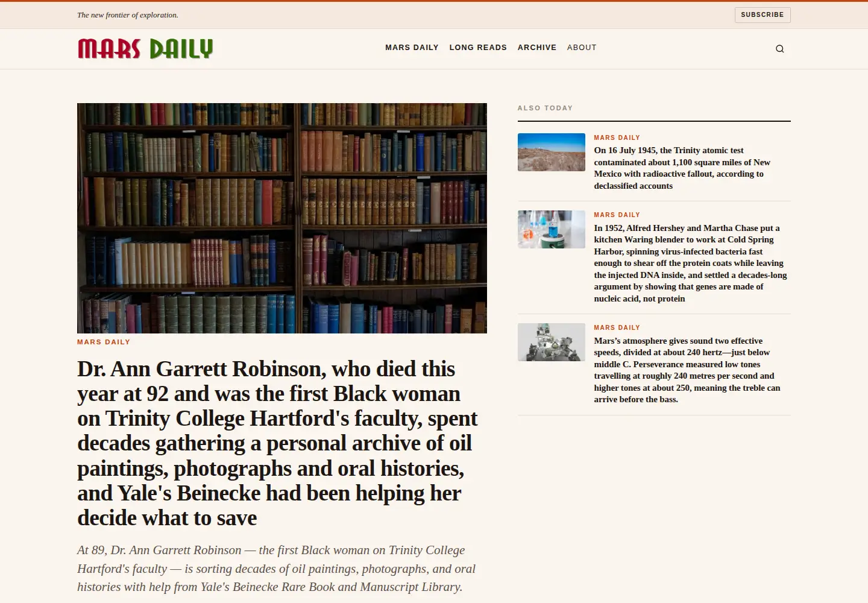Screen dimensions: 868x603
Task: Go to the Mars Daily logo homepage
Action: coord(145,48)
